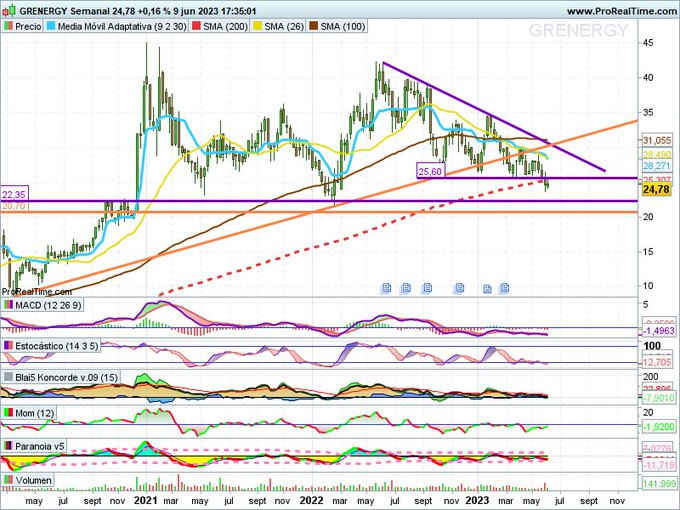The width and height of the screenshot is (680, 510).
Task: Click the Mom (12) indicator icon
Action: (8, 413)
